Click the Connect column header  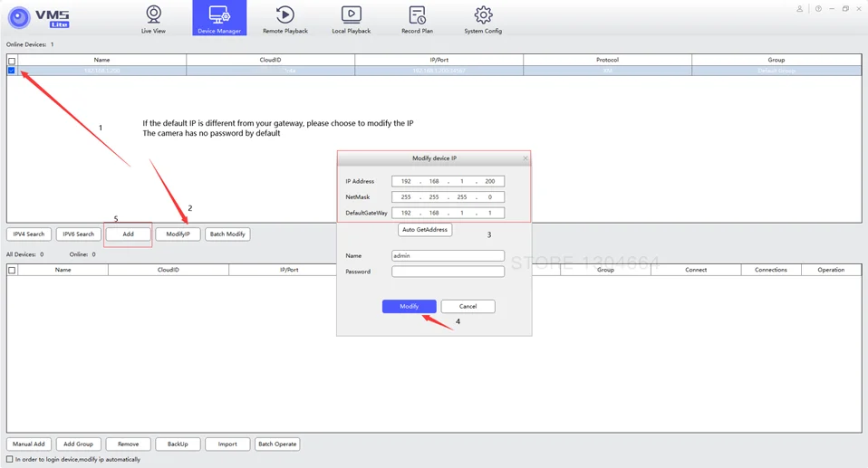click(696, 270)
